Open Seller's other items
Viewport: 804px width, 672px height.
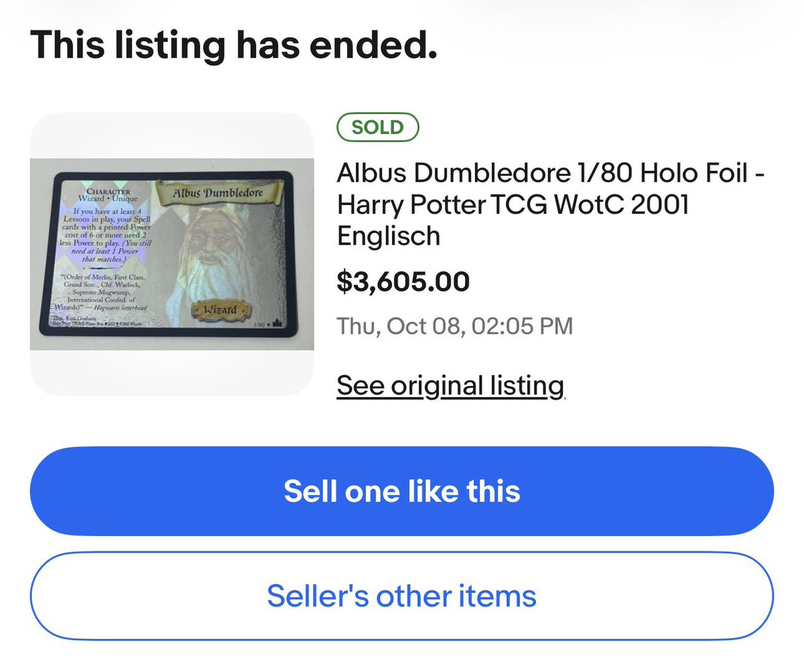pos(402,596)
